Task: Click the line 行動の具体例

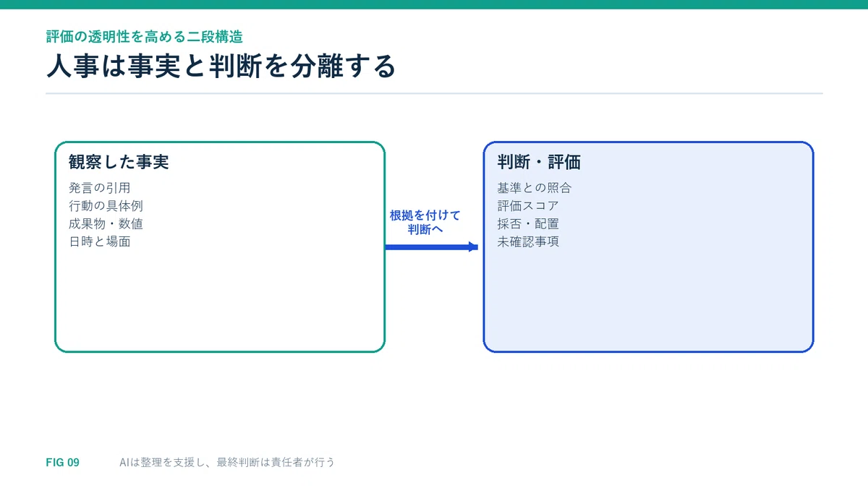Action: click(106, 206)
